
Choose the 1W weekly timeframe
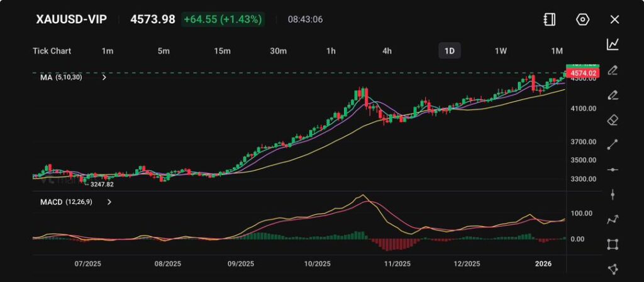pyautogui.click(x=501, y=51)
